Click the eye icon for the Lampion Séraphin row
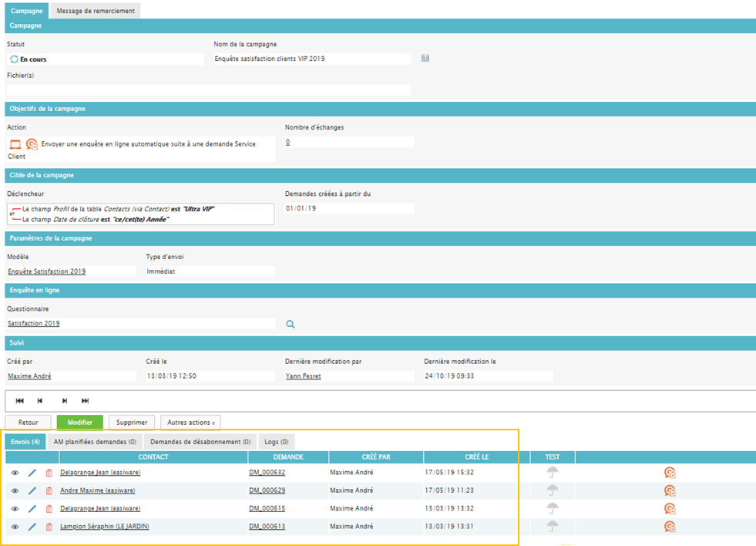This screenshot has height=546, width=756. point(15,527)
